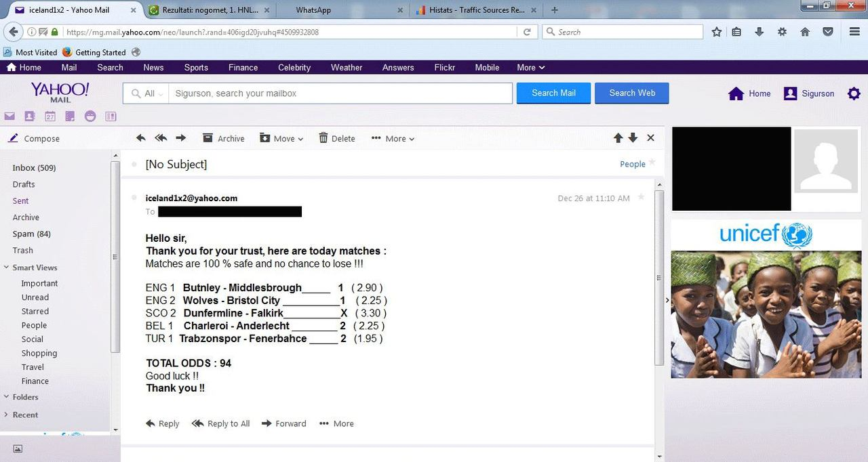Click the Reply All double-arrow toolbar icon
The image size is (868, 462).
point(161,138)
